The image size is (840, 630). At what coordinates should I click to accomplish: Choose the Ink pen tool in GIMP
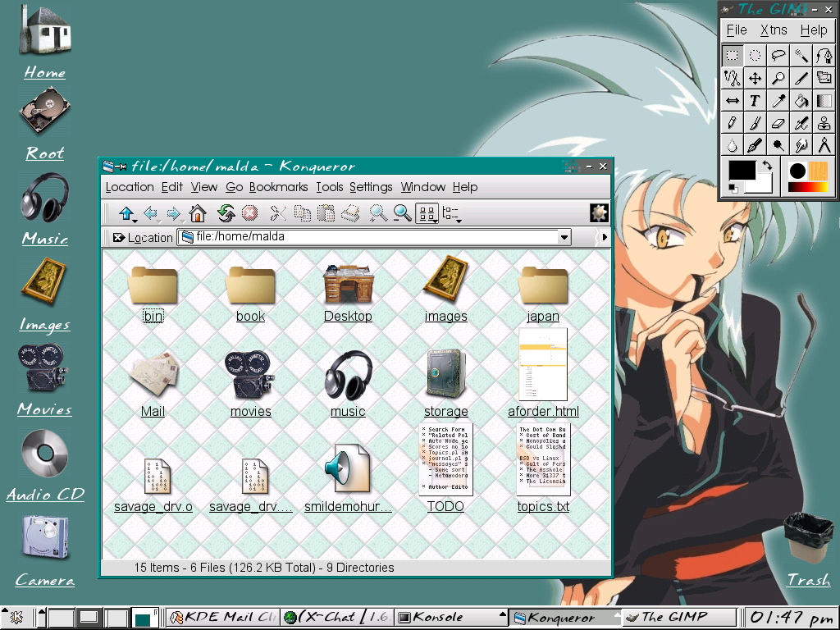pyautogui.click(x=755, y=145)
